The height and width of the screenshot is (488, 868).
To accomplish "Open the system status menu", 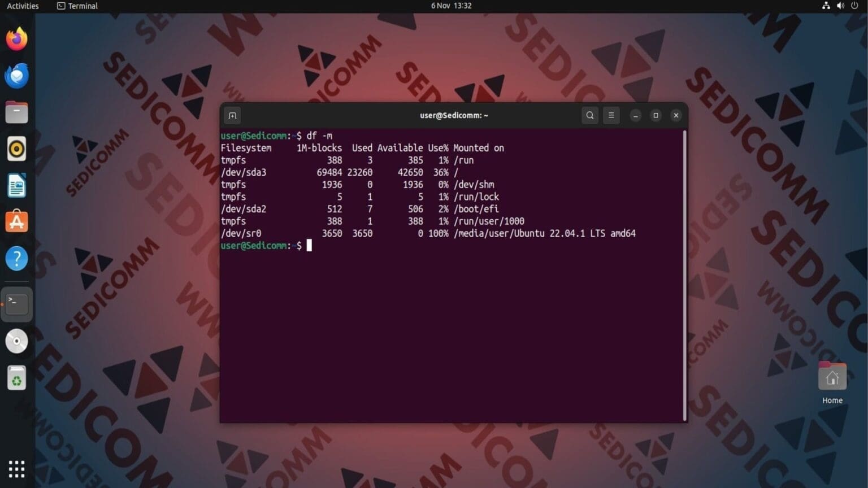I will [841, 6].
